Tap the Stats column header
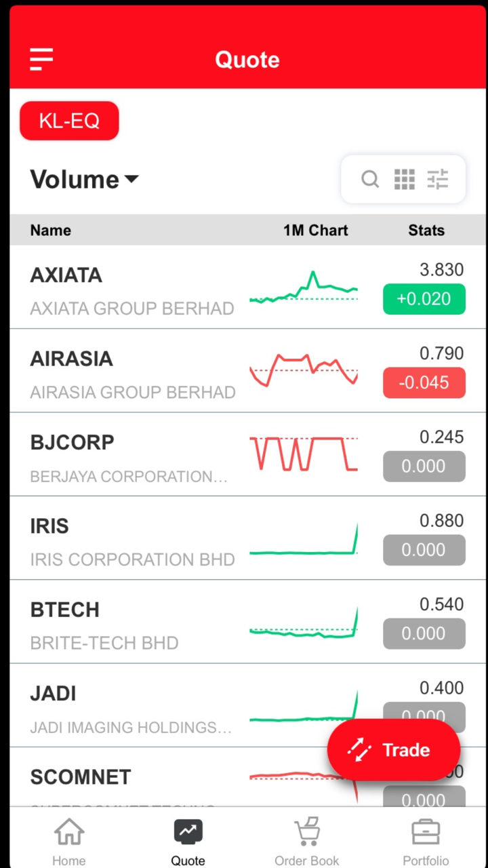This screenshot has width=488, height=868. (426, 231)
